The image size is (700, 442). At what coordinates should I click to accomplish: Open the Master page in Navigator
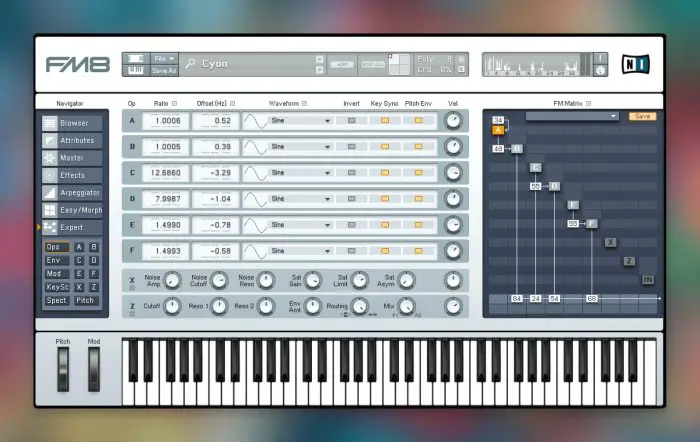(72, 158)
